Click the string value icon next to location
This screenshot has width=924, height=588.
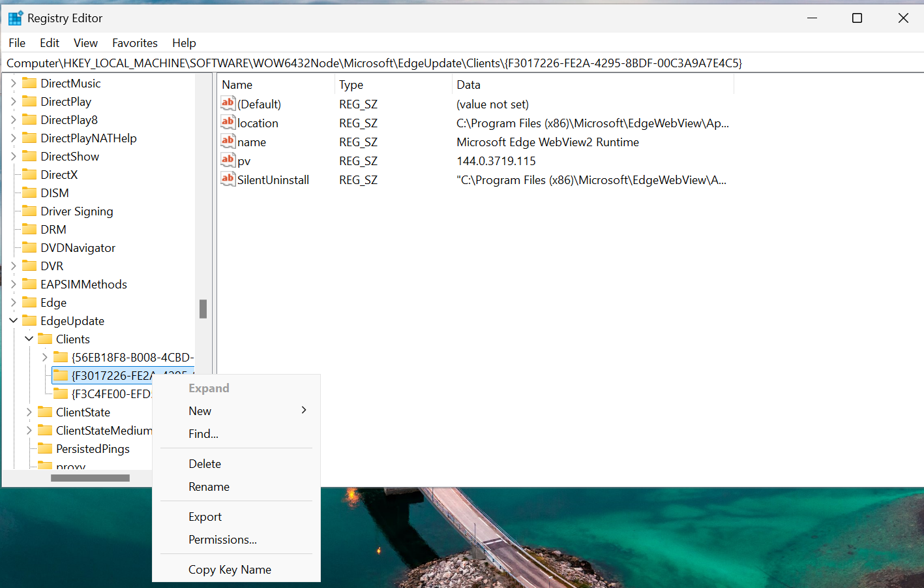[228, 122]
